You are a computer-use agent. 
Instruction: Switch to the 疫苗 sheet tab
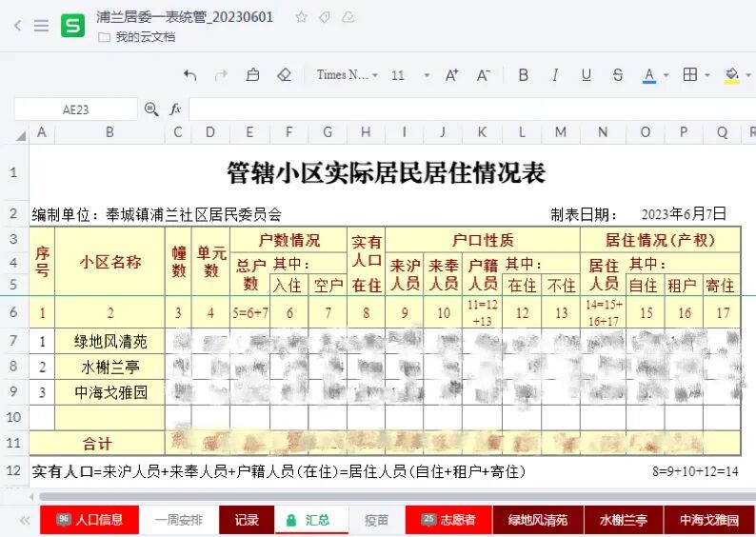tap(376, 520)
